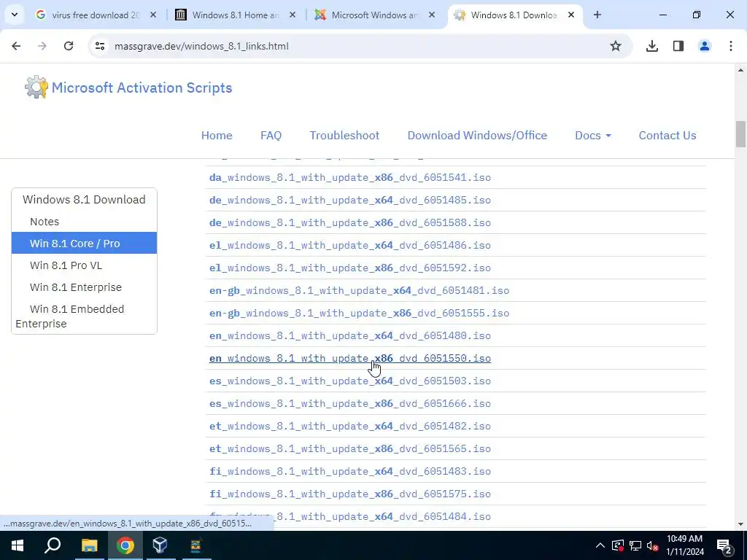Open taskbar Search magnifier
The height and width of the screenshot is (560, 747).
click(53, 545)
